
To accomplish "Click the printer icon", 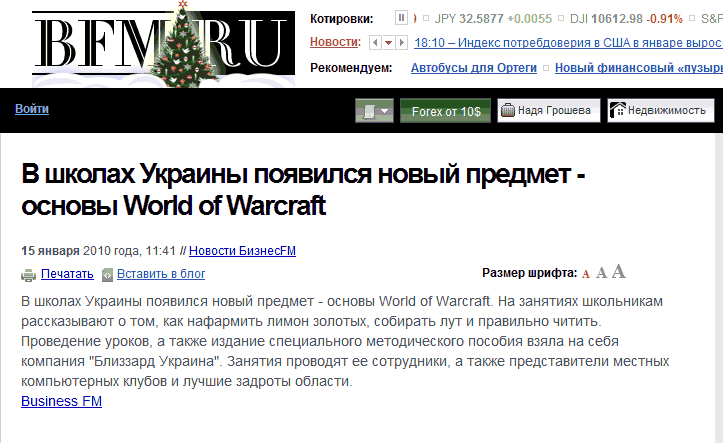I will pos(29,275).
